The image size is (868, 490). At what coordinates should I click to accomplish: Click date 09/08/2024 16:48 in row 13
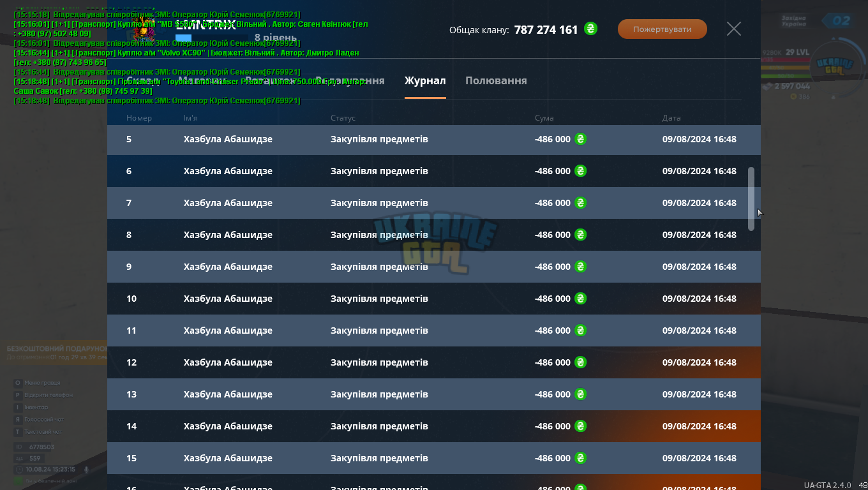click(700, 394)
